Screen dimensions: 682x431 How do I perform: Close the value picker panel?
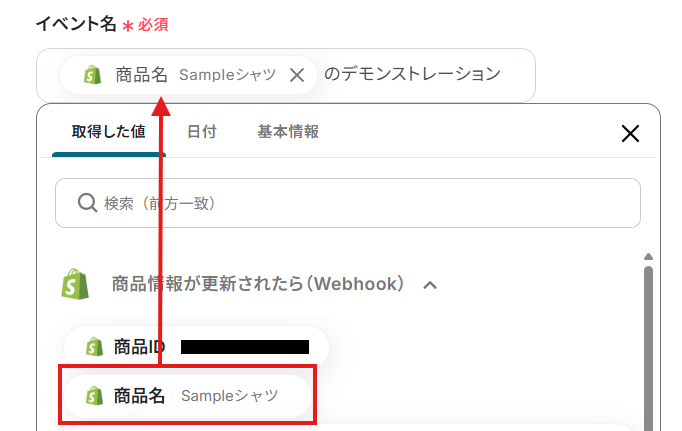(x=630, y=133)
